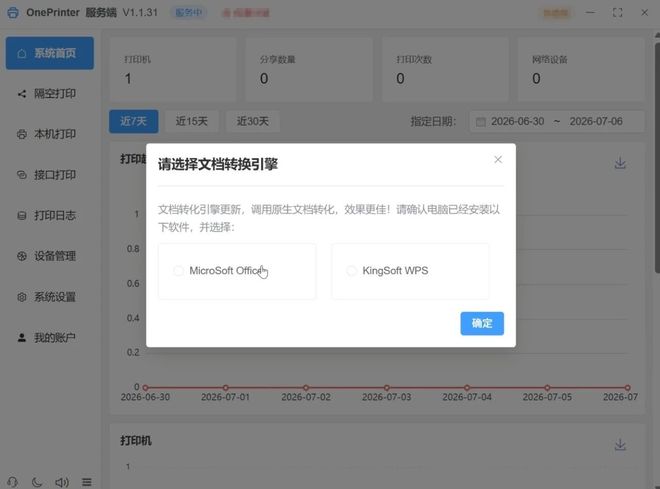
Task: Open the 接口打印 sidebar menu
Action: coord(50,175)
